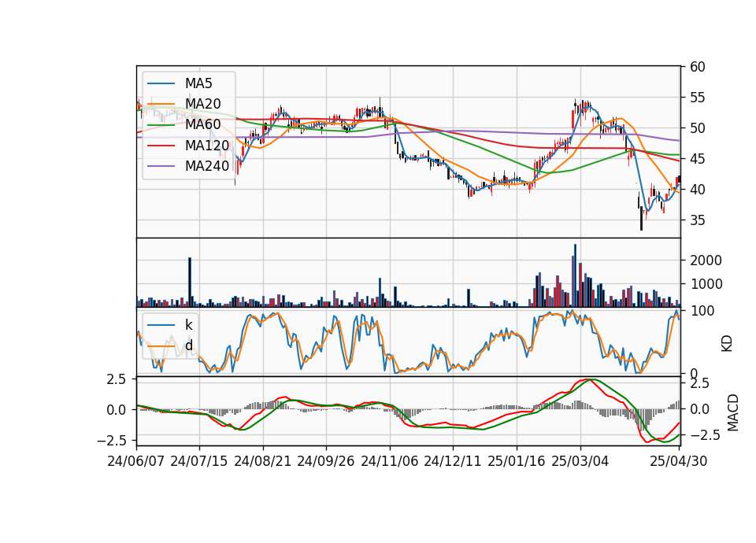Click the tallest volume bar near 25/03/04
This screenshot has height=543, width=756.
(x=575, y=275)
